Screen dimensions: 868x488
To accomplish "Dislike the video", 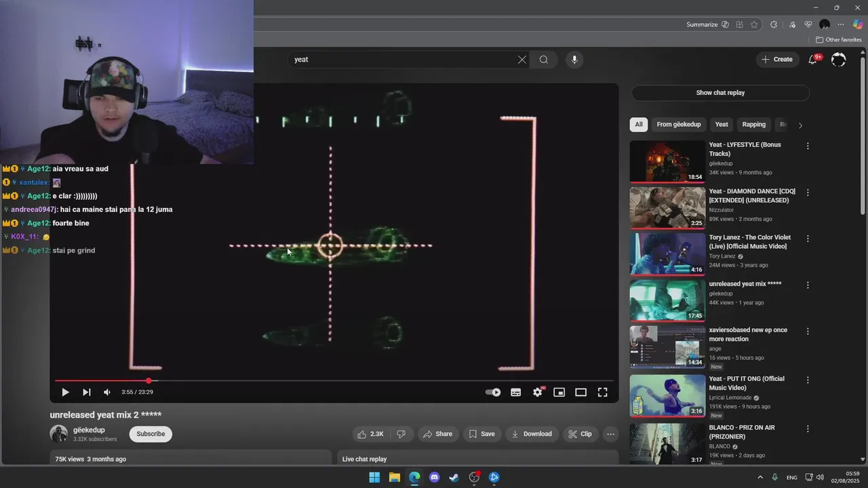I will click(401, 434).
